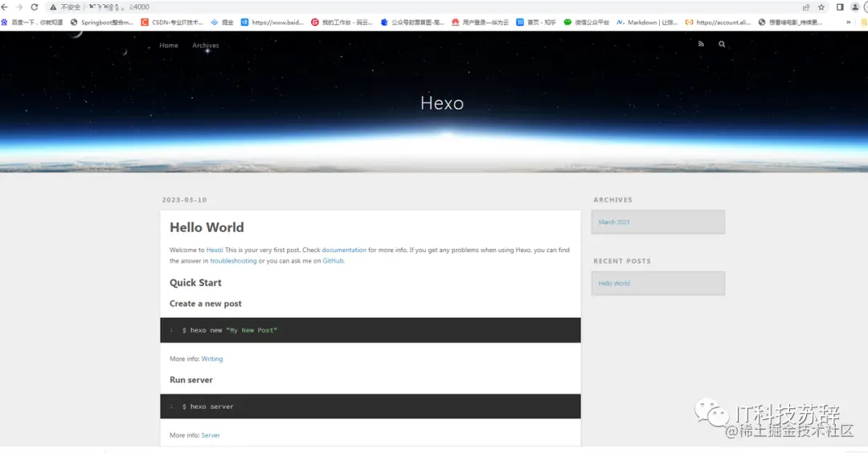Click the hexo server code block
The height and width of the screenshot is (453, 868).
click(371, 406)
